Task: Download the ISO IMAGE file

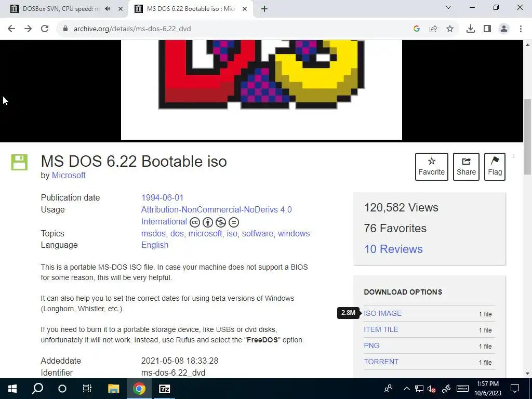Action: [383, 313]
